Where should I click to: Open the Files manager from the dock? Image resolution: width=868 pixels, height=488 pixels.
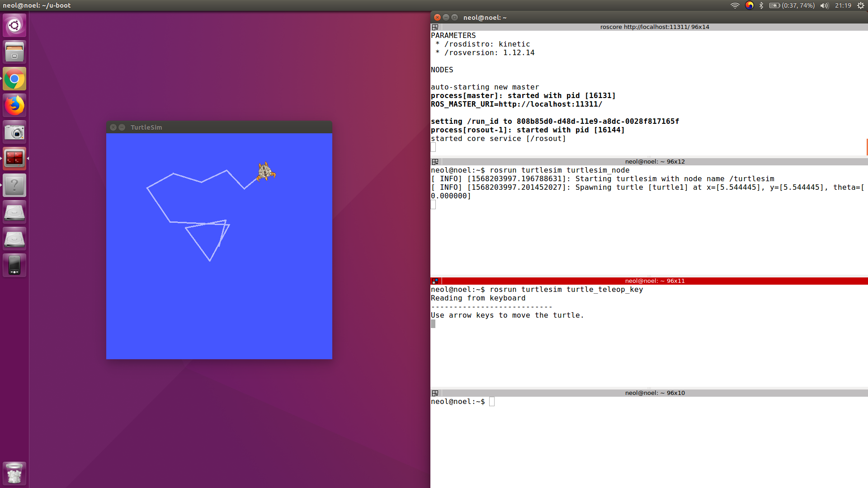click(14, 52)
